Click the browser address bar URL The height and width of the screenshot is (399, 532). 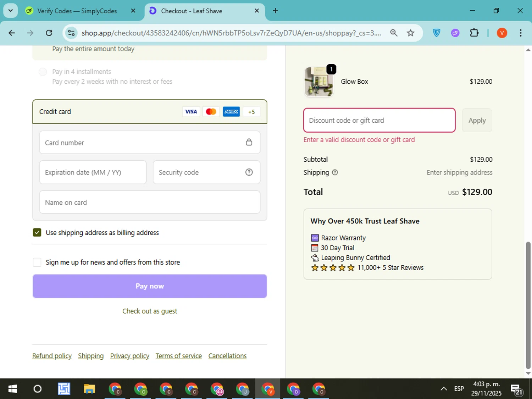coord(231,33)
